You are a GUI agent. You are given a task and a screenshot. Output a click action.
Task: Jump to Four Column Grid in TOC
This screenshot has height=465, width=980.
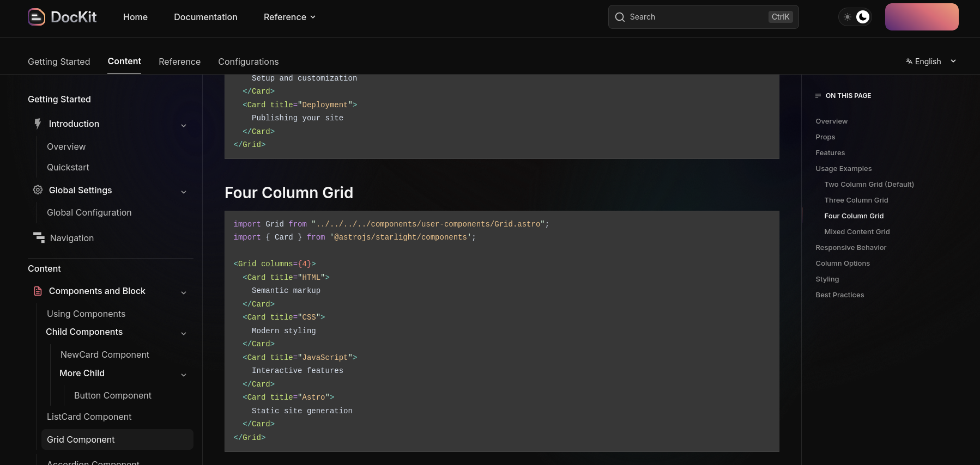(854, 216)
